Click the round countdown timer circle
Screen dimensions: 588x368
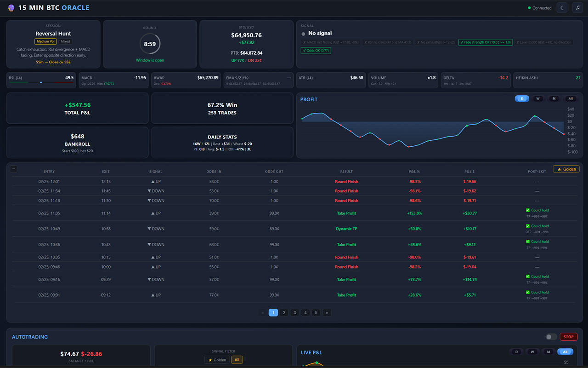(150, 44)
